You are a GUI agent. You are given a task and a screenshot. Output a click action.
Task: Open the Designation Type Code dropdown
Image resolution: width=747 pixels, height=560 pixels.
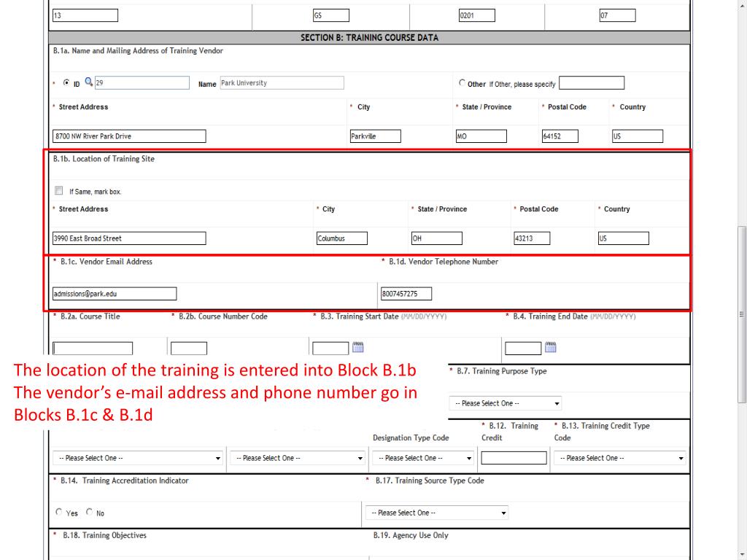(423, 458)
